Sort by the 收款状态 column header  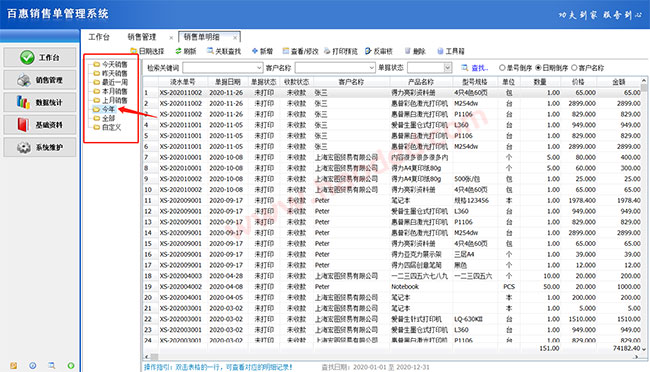click(x=296, y=82)
